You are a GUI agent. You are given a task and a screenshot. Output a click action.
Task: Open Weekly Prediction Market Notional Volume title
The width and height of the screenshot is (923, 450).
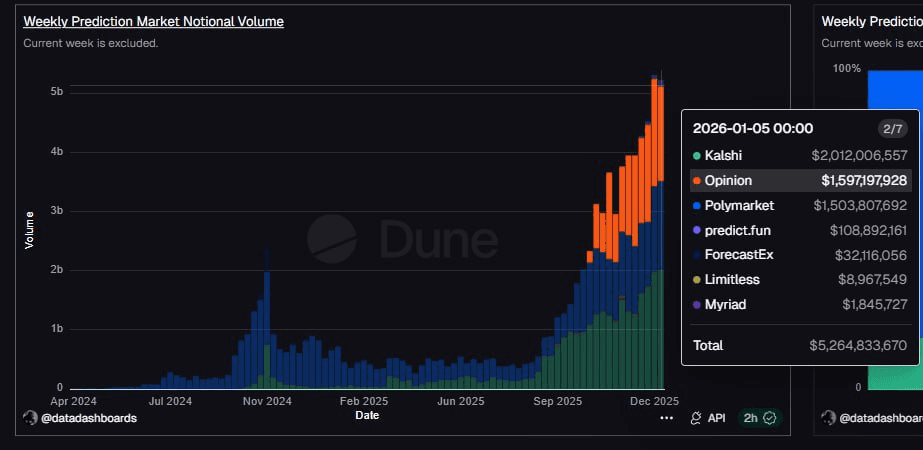(x=153, y=21)
